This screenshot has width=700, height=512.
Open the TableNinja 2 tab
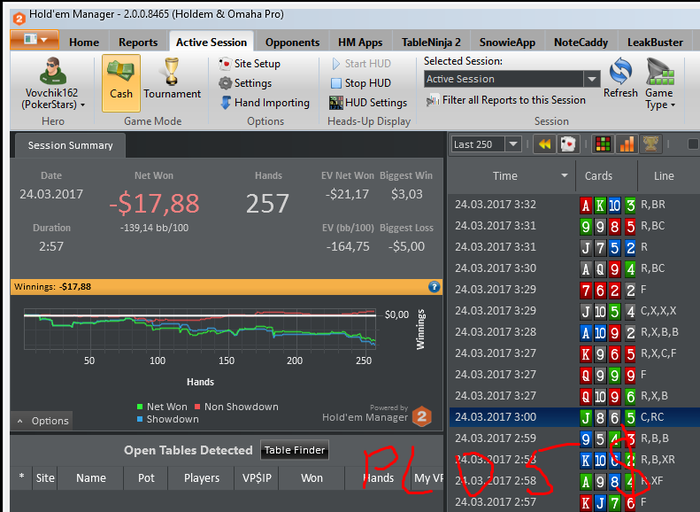(x=431, y=42)
